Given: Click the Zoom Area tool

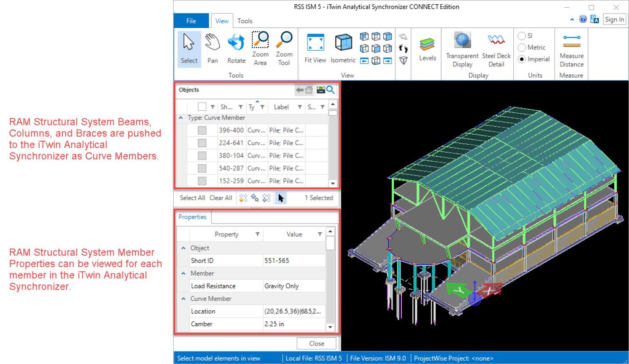Looking at the screenshot, I should pos(260,49).
